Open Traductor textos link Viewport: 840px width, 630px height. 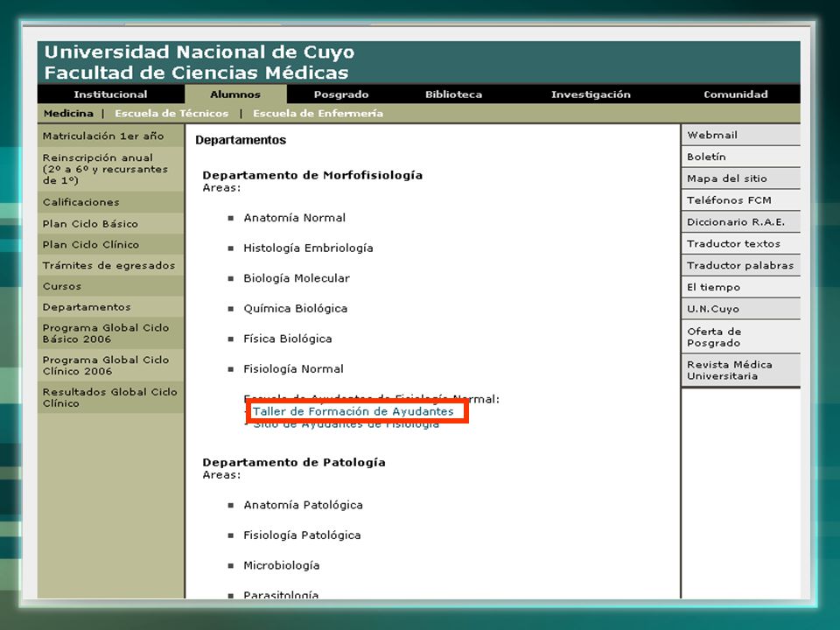coord(741,243)
